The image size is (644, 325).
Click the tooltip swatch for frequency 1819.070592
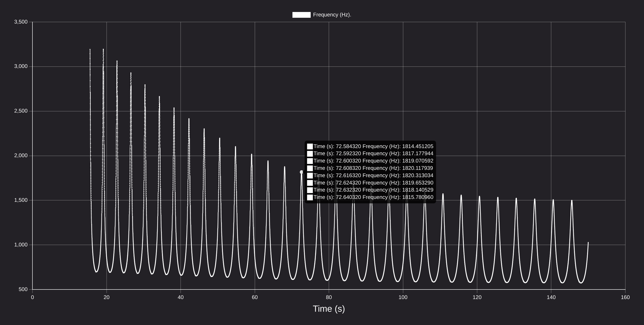[310, 161]
